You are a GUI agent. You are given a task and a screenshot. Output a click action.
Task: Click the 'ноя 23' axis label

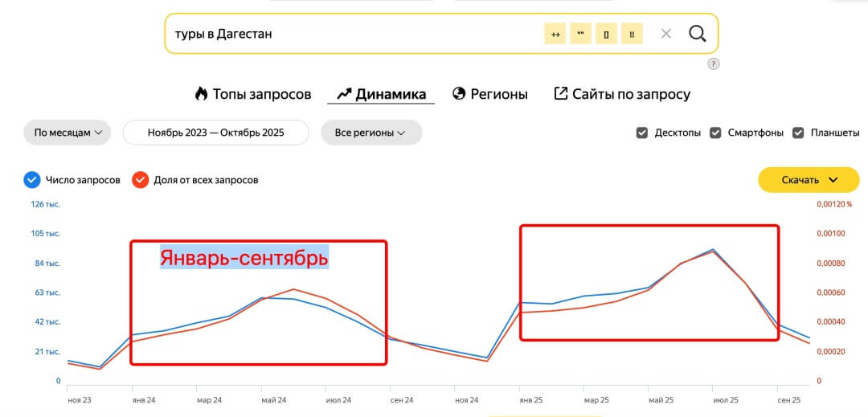(79, 400)
